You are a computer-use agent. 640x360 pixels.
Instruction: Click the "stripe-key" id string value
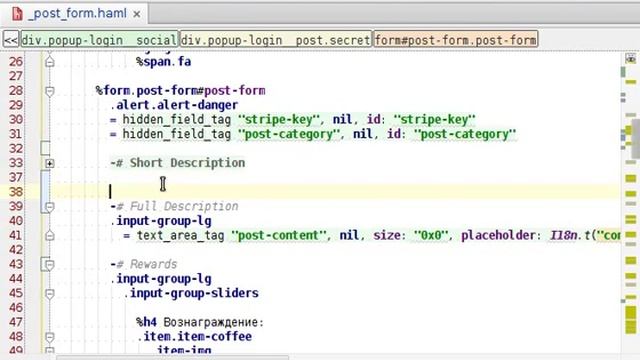click(434, 120)
